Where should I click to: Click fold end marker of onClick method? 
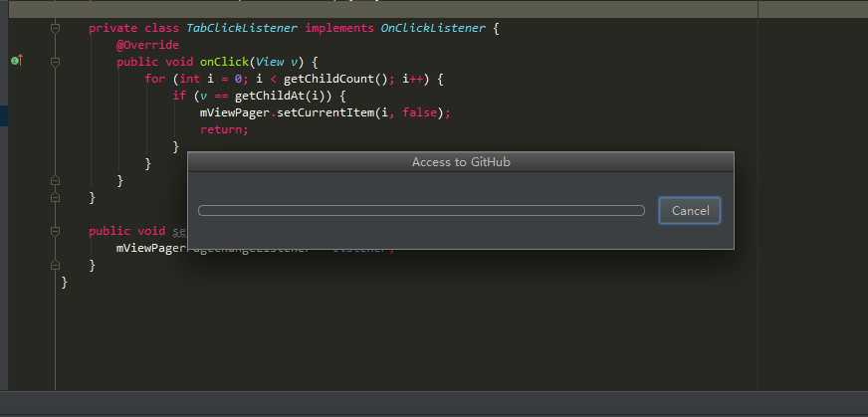[55, 180]
